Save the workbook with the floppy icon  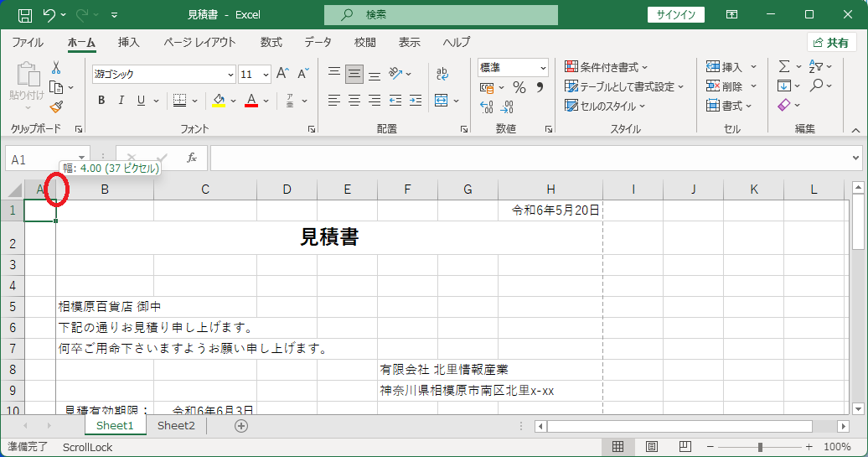pyautogui.click(x=25, y=15)
